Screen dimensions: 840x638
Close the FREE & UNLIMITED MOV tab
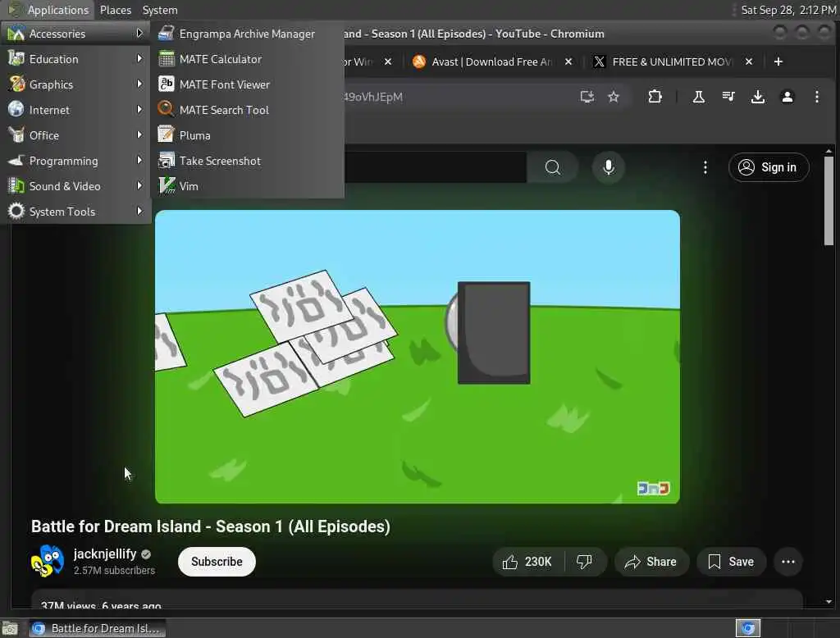[749, 62]
